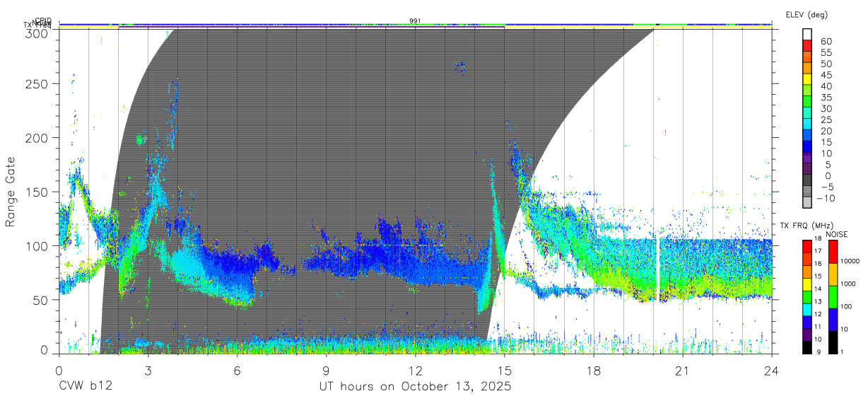Click the TX FRQ legend value '16'

pyautogui.click(x=817, y=264)
